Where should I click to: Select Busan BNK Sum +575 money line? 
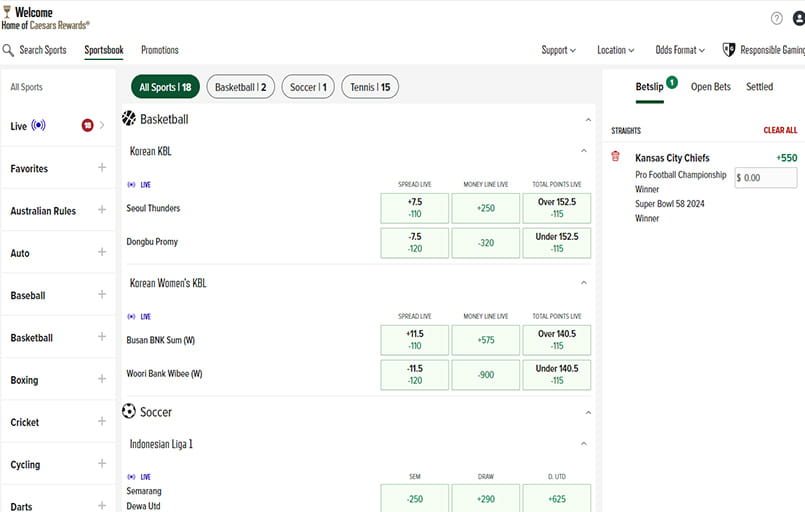point(486,340)
